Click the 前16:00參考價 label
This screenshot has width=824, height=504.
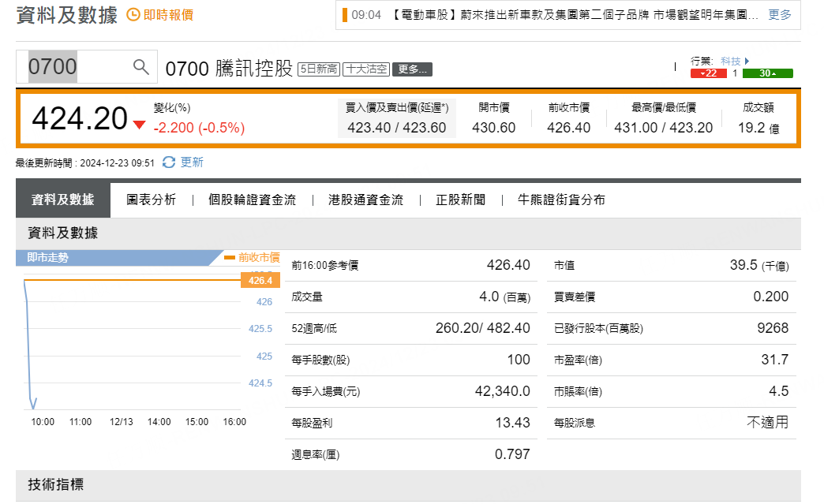(x=324, y=266)
